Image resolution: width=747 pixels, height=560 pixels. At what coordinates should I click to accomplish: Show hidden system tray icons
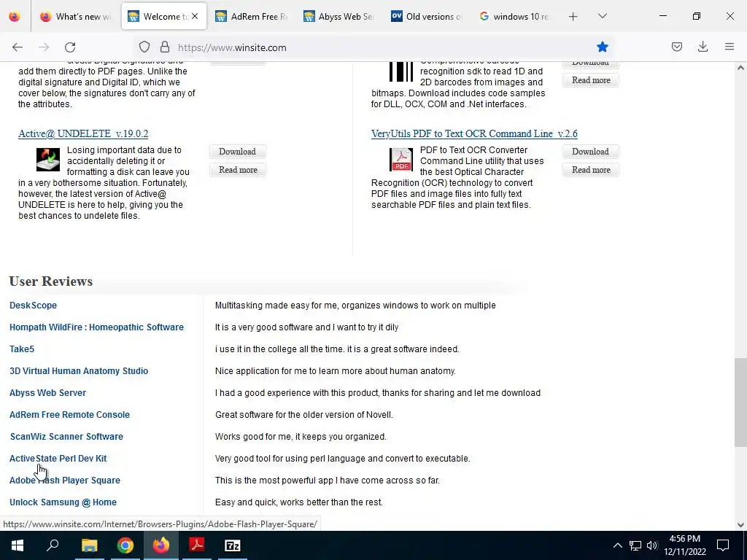617,545
